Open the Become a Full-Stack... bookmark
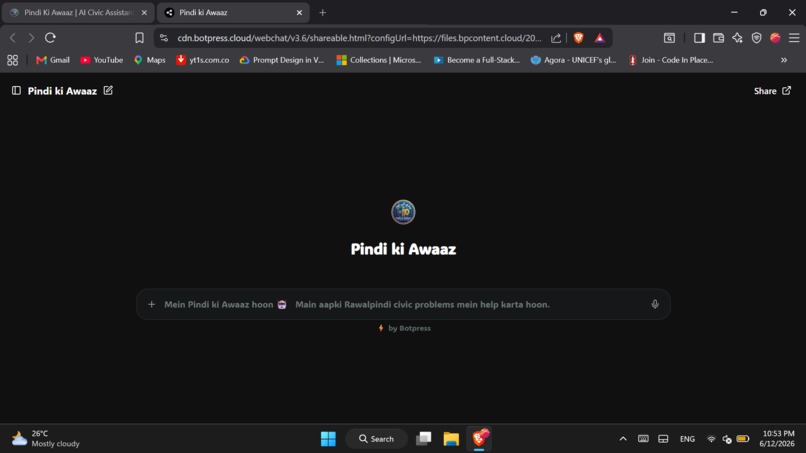806x453 pixels. [477, 60]
